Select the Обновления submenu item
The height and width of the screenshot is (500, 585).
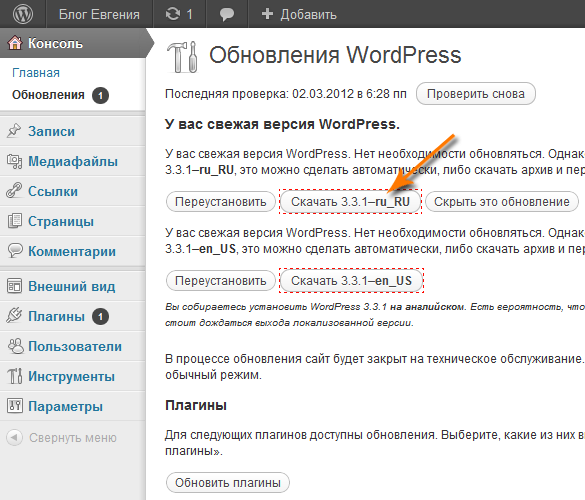point(48,95)
